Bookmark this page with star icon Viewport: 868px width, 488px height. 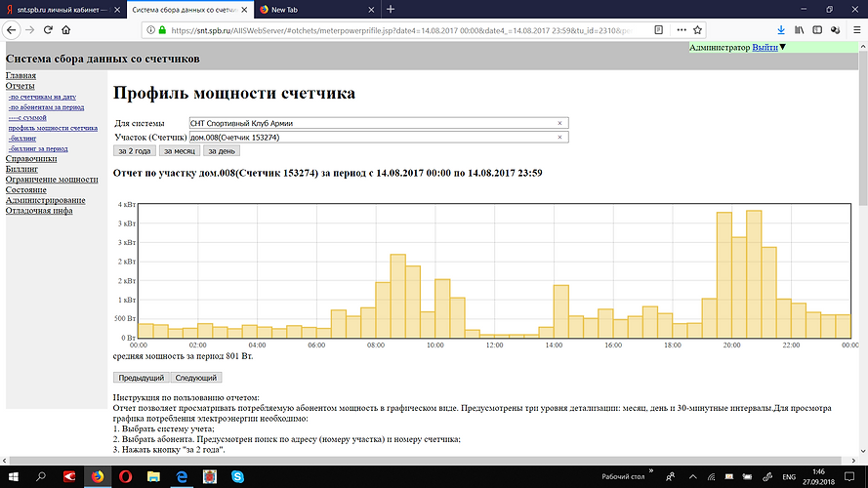[x=697, y=30]
